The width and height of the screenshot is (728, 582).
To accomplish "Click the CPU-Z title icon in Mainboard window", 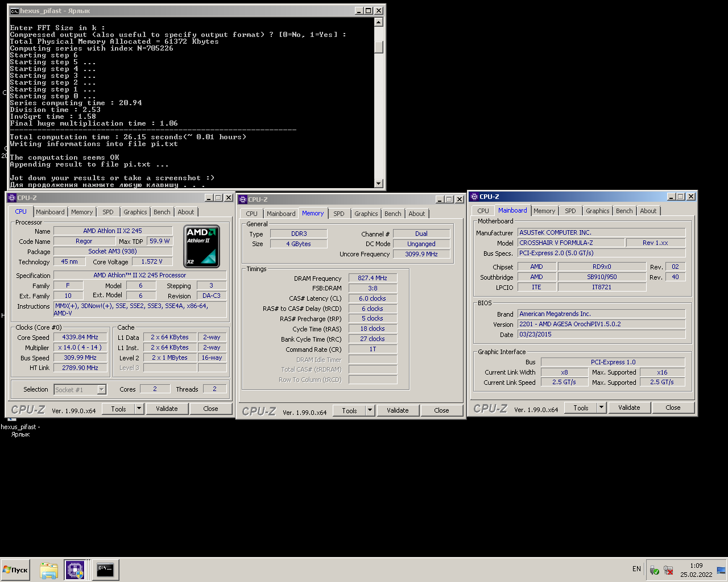I will [474, 197].
